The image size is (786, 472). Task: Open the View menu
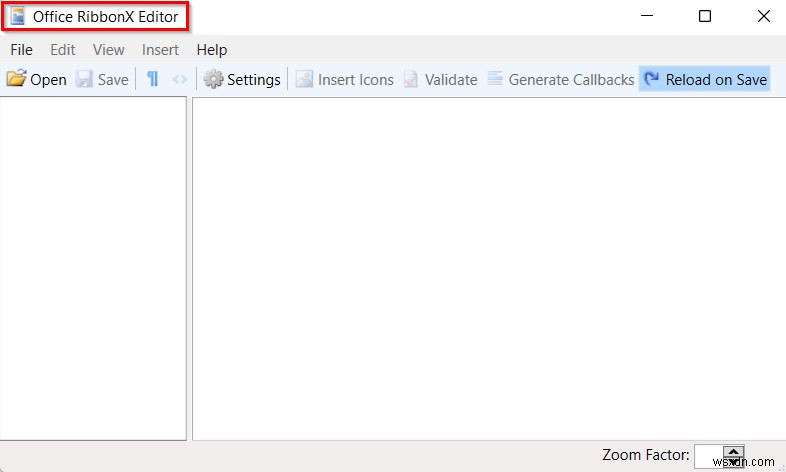pyautogui.click(x=108, y=50)
